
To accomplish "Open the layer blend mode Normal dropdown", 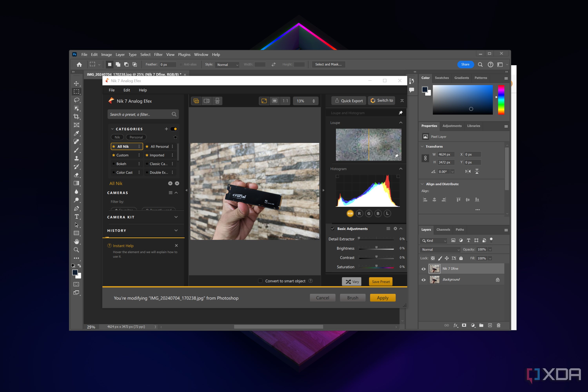I will (440, 250).
